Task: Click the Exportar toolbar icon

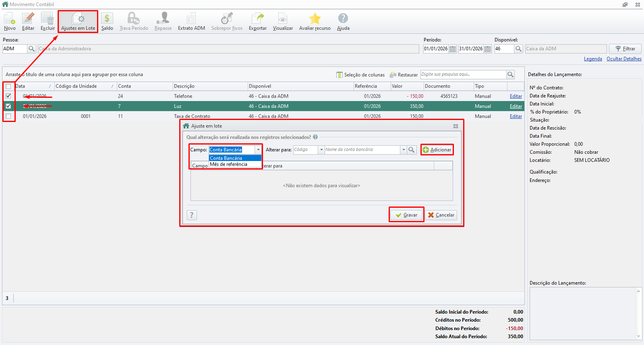Action: coord(258,19)
